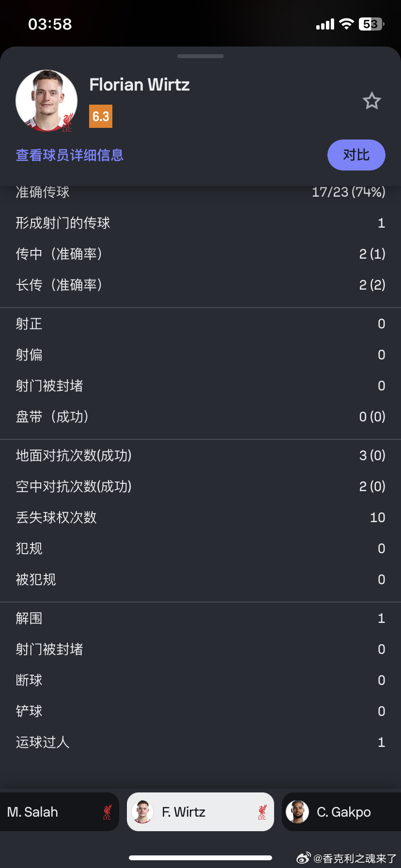Tap the 6.3 rating badge
401x868 pixels.
[101, 116]
